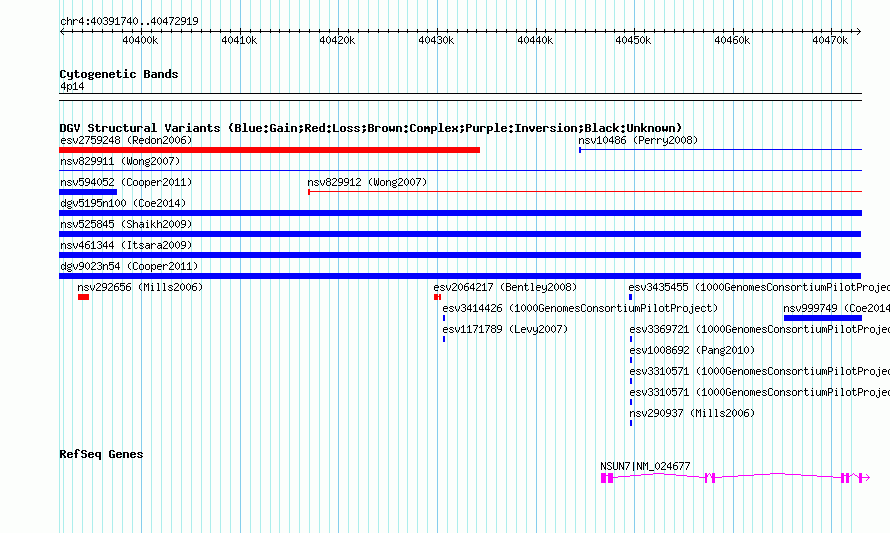The height and width of the screenshot is (533, 890).
Task: Open nsv829911 (Wong2007) label
Action: click(x=120, y=161)
